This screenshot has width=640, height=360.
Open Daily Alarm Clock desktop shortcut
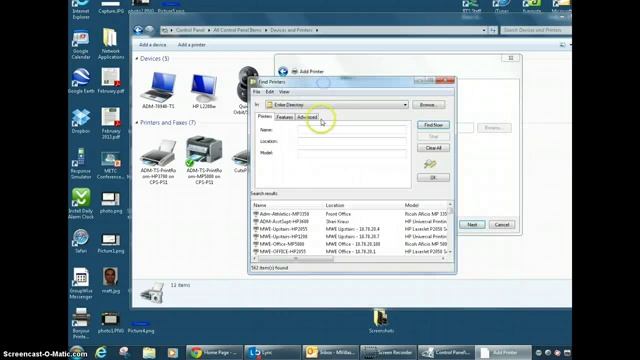click(x=81, y=204)
